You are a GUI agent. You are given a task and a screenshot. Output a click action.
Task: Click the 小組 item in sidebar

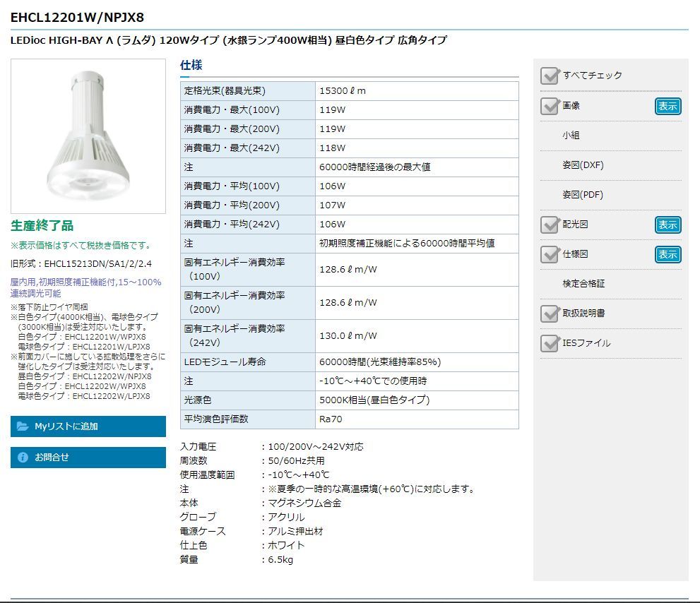pos(571,136)
